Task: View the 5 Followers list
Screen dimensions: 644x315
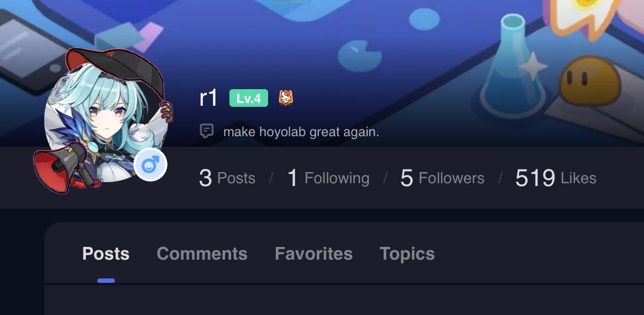Action: coord(442,178)
